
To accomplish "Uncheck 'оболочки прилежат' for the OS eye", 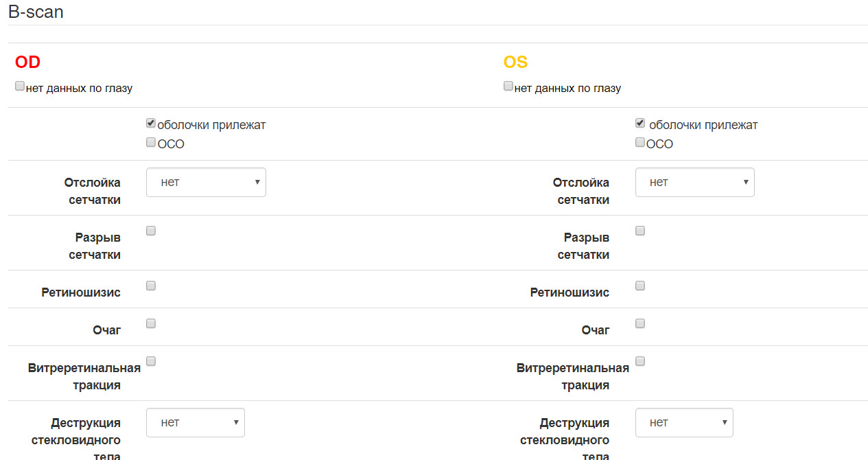I will (x=640, y=124).
